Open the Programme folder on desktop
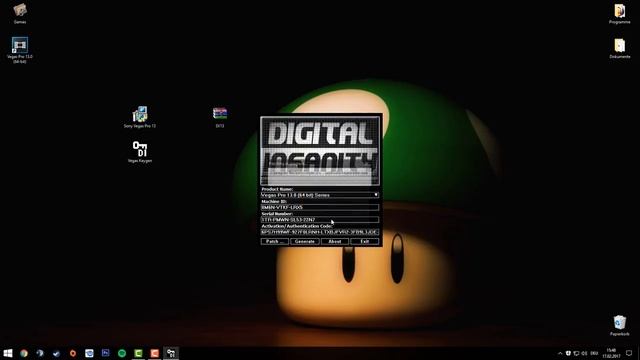This screenshot has height=360, width=640. (620, 13)
